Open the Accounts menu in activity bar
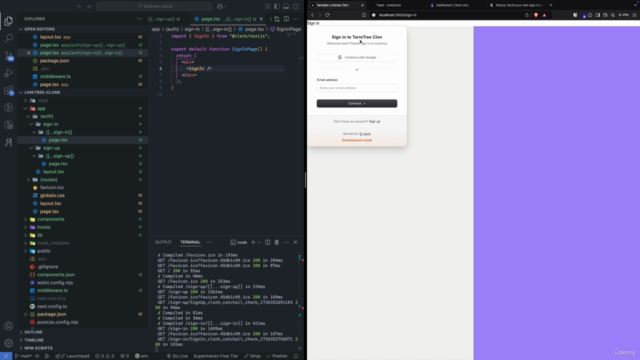640x360 pixels. [9, 326]
